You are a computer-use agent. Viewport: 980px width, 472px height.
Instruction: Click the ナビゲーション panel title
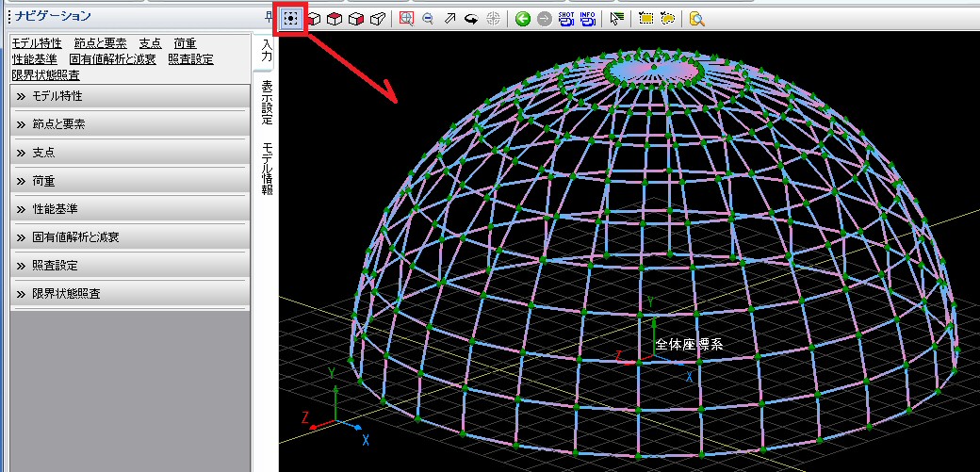(53, 16)
